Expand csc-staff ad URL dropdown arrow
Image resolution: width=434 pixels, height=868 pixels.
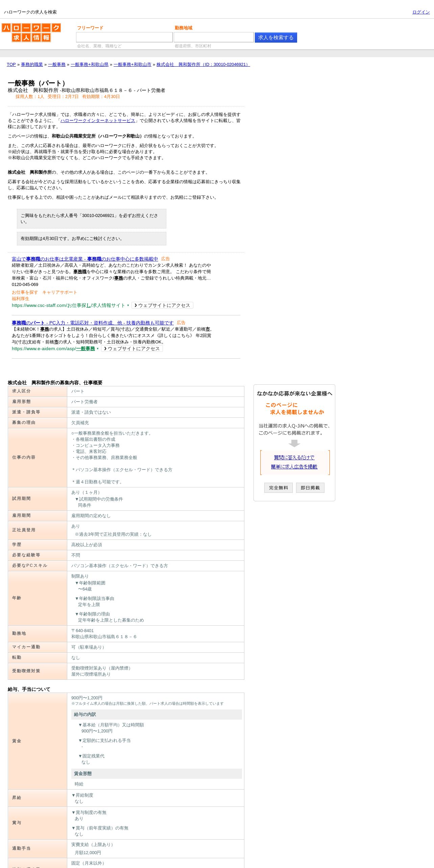click(x=128, y=306)
